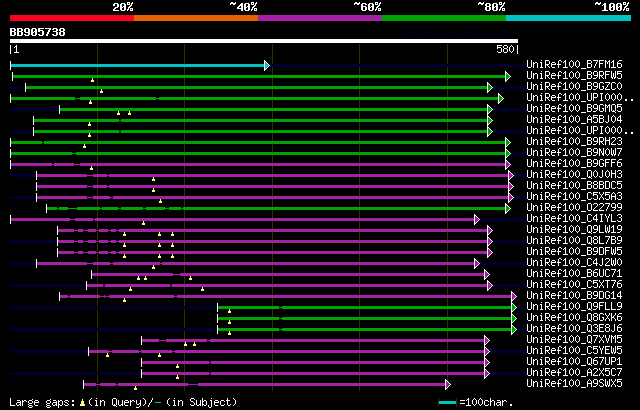Click the arrowhead ending the B9GMQ5 alignment
This screenshot has height=410, width=640.
(x=490, y=109)
